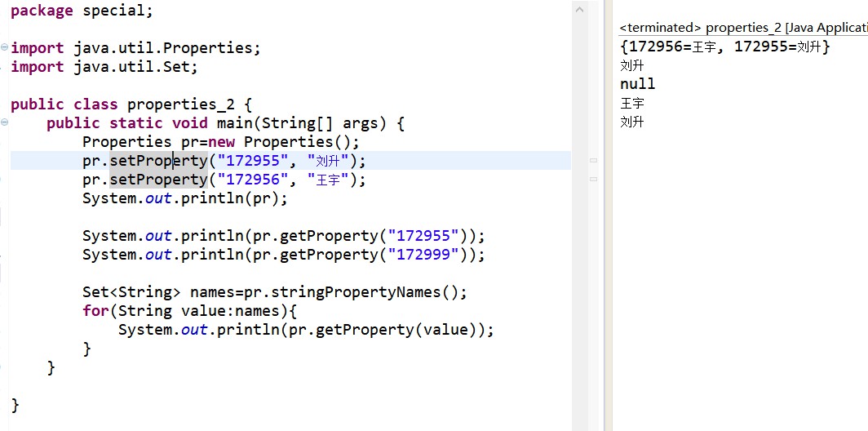Jump to the upper occurrence mark in overview ruler

[593, 160]
